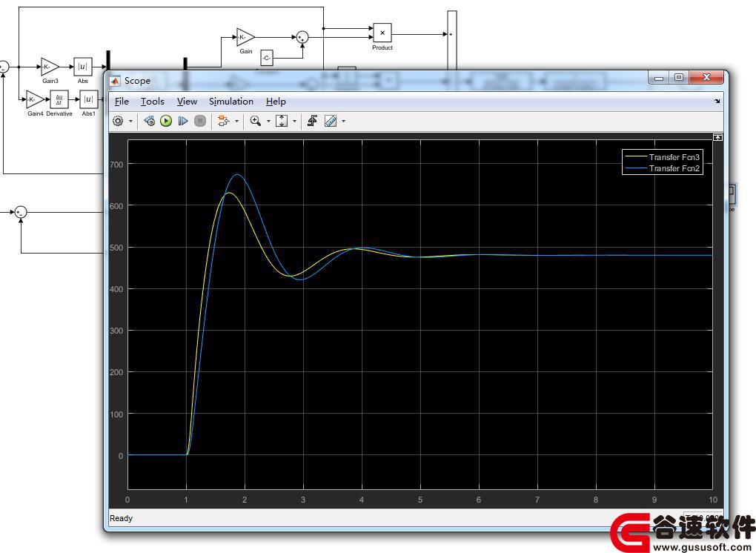
Task: Select the Abs block in Simulink model
Action: [83, 67]
